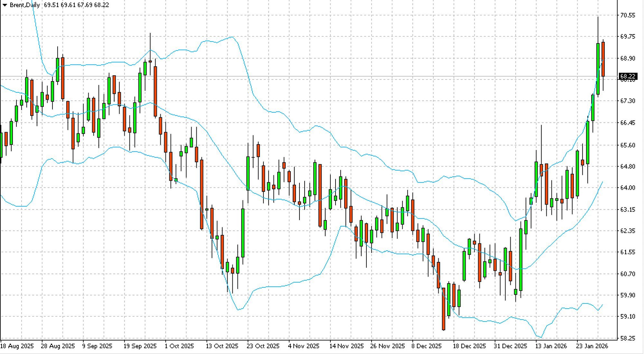Click the Brent,Daily chart title text
The image size is (644, 354).
[25, 5]
